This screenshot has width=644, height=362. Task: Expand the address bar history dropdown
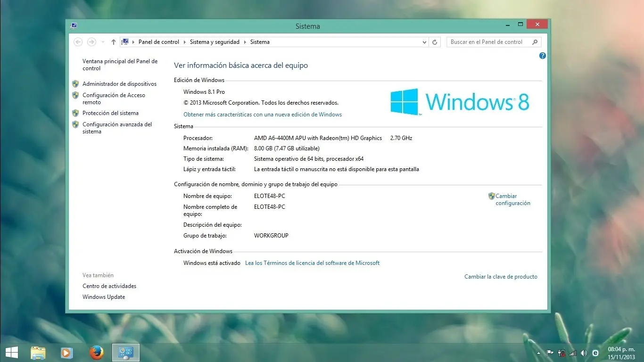pyautogui.click(x=424, y=42)
